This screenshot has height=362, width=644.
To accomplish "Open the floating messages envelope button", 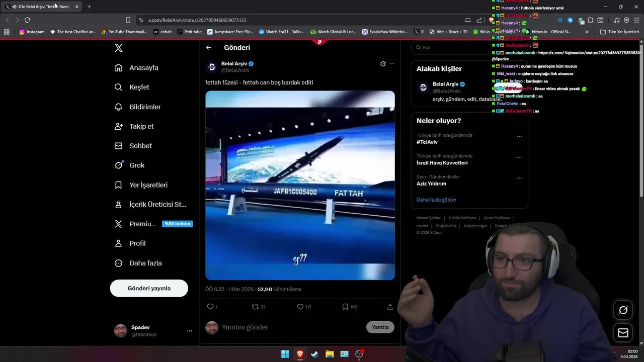I will click(x=623, y=333).
